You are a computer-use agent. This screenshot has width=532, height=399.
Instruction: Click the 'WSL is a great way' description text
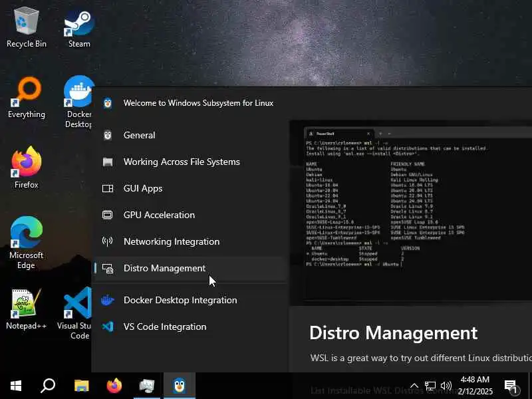click(x=421, y=358)
